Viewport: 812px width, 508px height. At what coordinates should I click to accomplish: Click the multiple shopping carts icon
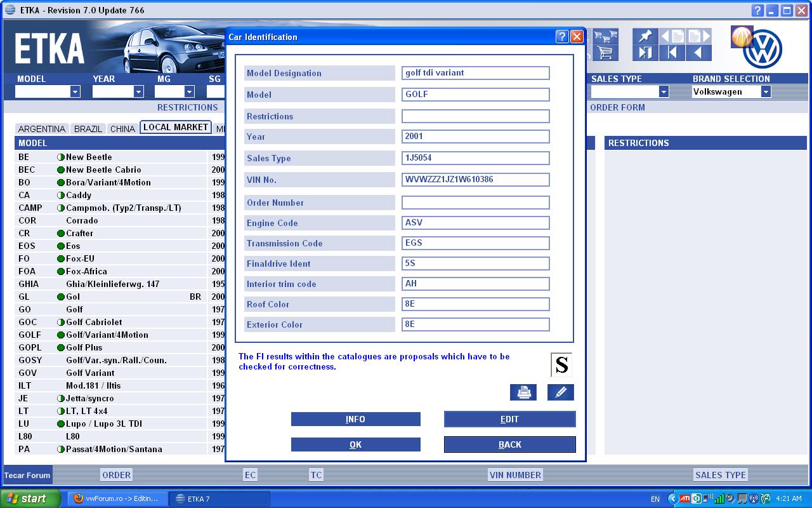pyautogui.click(x=606, y=36)
